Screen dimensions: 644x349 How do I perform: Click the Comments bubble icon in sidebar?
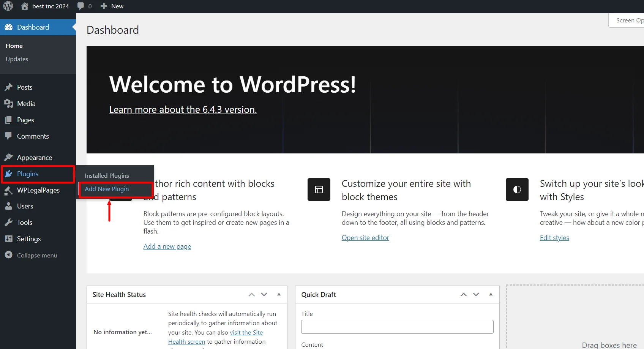tap(9, 136)
